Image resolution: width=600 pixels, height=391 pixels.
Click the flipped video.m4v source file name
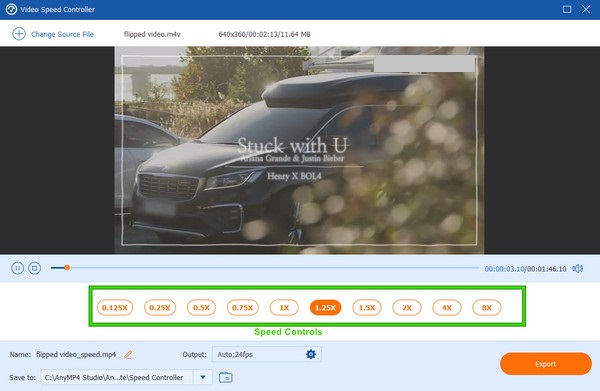[x=152, y=34]
